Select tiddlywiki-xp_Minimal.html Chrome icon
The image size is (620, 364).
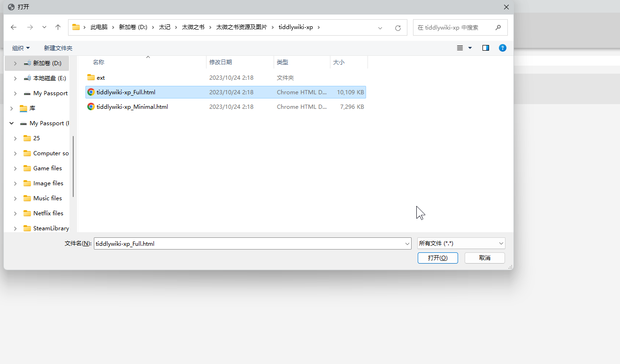91,106
